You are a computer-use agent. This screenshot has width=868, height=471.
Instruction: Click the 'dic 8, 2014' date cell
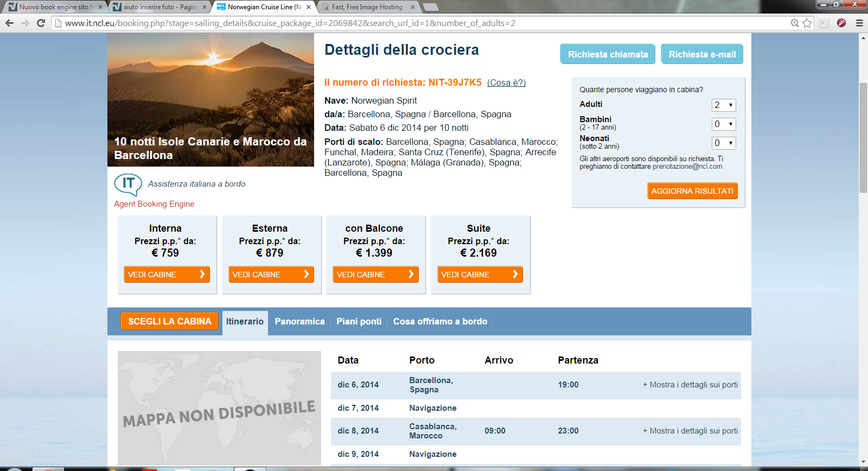click(x=358, y=431)
